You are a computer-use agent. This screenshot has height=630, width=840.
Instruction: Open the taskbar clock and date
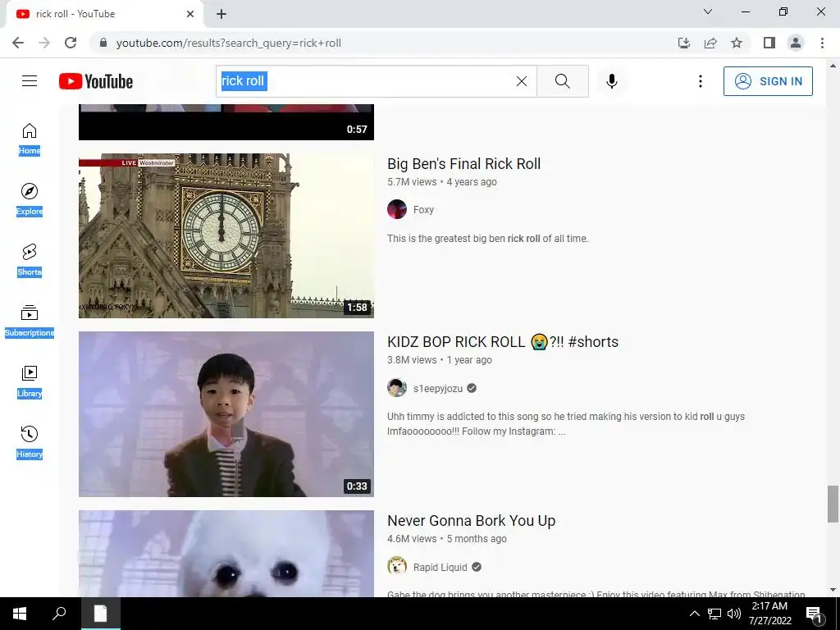[x=769, y=614]
